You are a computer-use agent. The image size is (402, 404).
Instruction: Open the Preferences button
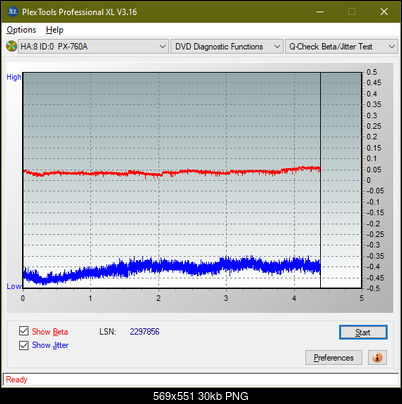(334, 358)
